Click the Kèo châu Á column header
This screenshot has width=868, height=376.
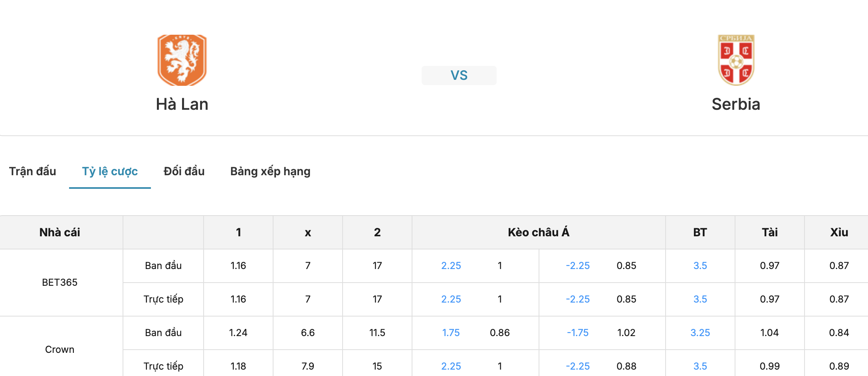(x=539, y=232)
